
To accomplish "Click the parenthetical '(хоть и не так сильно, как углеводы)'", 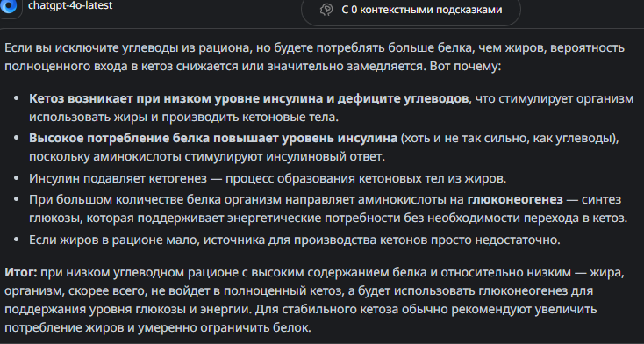I will tap(509, 139).
